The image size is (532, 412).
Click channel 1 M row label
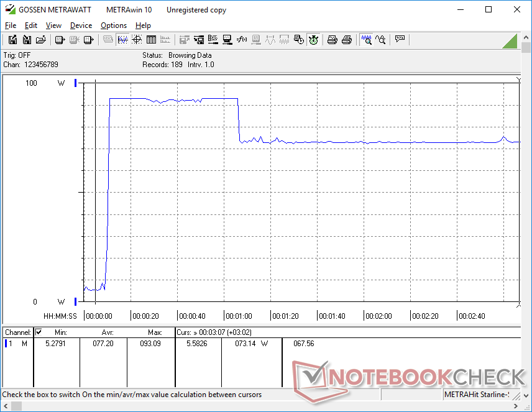click(x=16, y=344)
